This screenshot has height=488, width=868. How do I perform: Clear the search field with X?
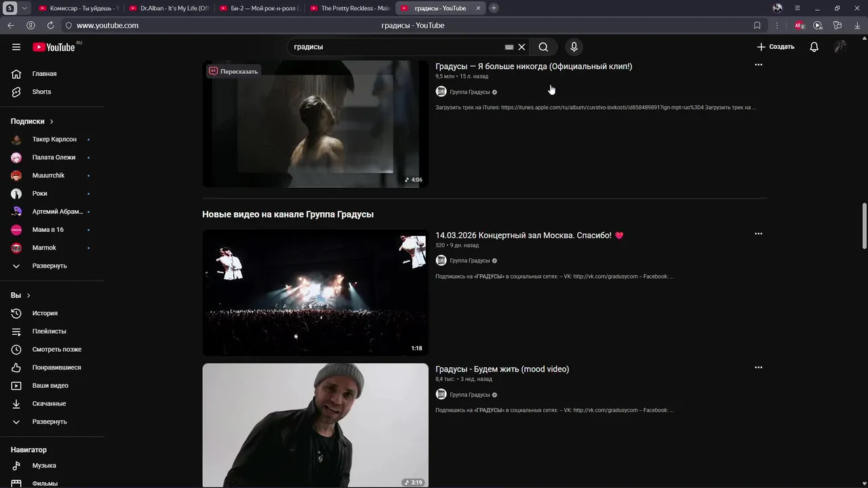(521, 47)
